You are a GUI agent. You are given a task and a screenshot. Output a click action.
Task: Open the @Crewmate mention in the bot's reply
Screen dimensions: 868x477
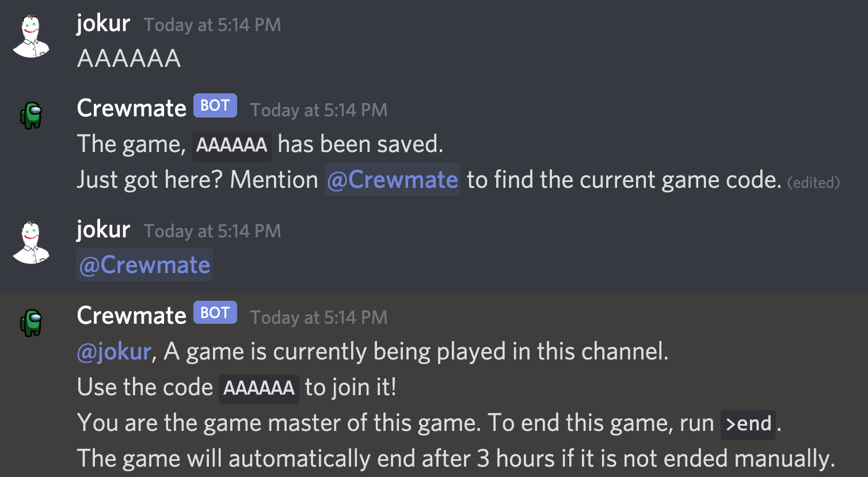coord(392,179)
